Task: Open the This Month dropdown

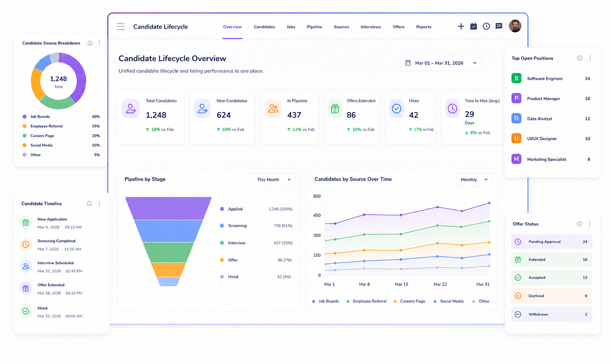Action: coord(274,180)
